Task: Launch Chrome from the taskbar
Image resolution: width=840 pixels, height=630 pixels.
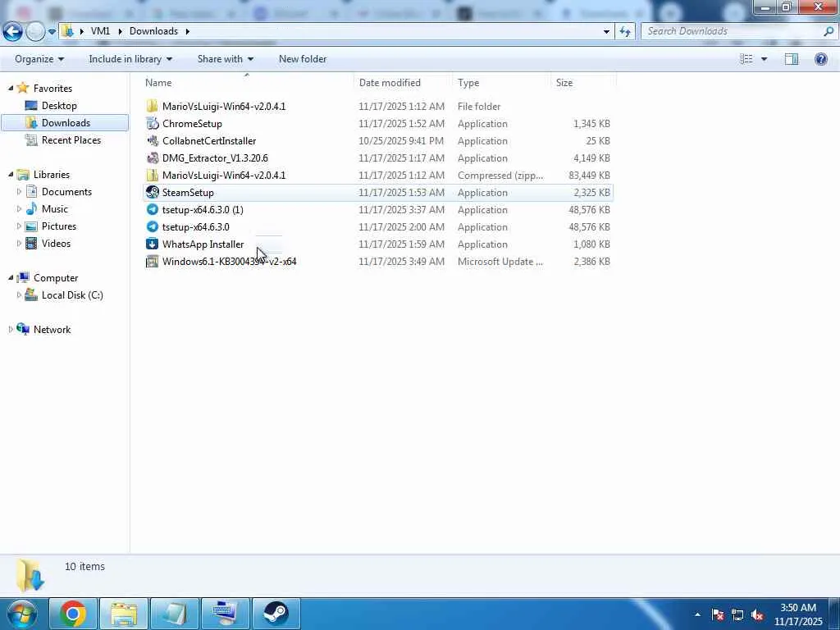Action: point(73,614)
